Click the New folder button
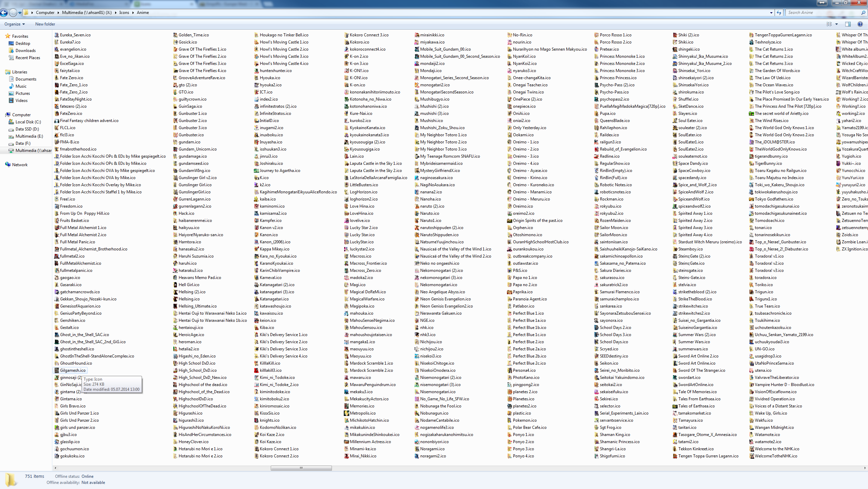The image size is (868, 489). pos(45,24)
